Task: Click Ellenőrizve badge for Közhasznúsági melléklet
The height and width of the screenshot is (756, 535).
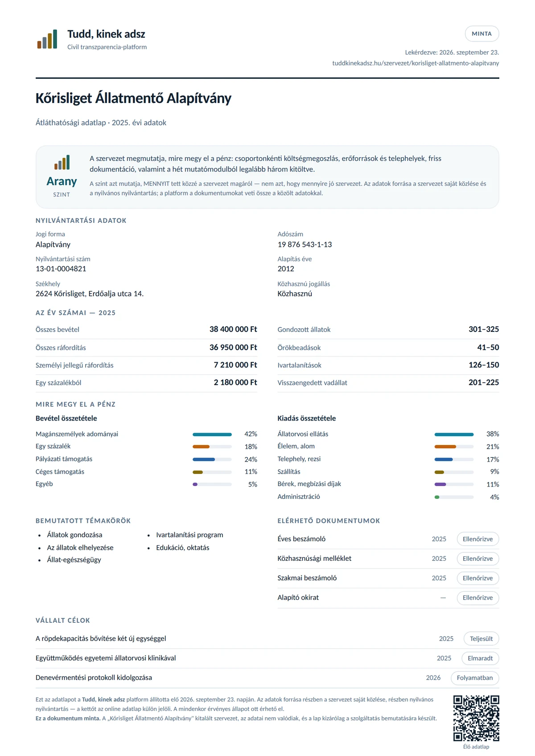Action: (x=477, y=559)
